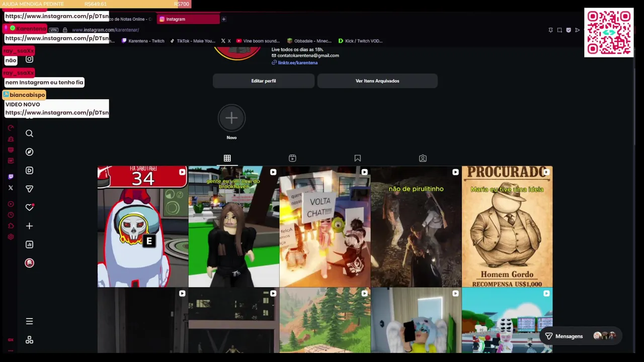644x362 pixels.
Task: Open direct messages paper-plane icon in sidebar
Action: point(29,189)
